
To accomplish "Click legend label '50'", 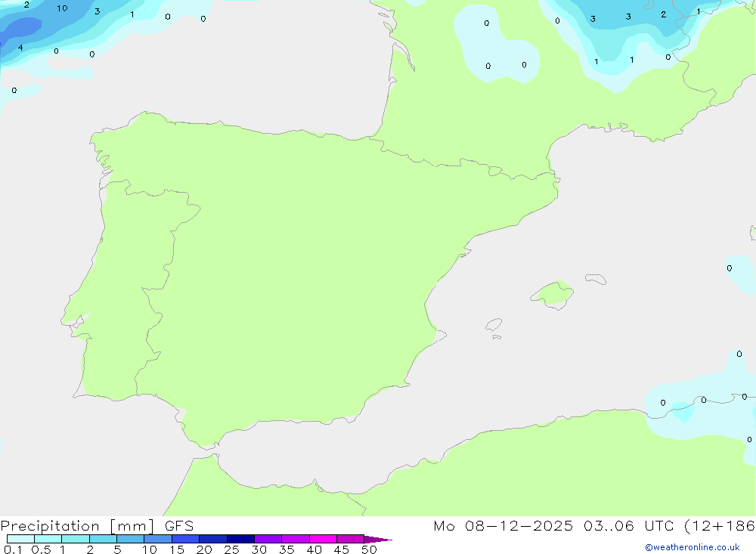I will point(369,549).
